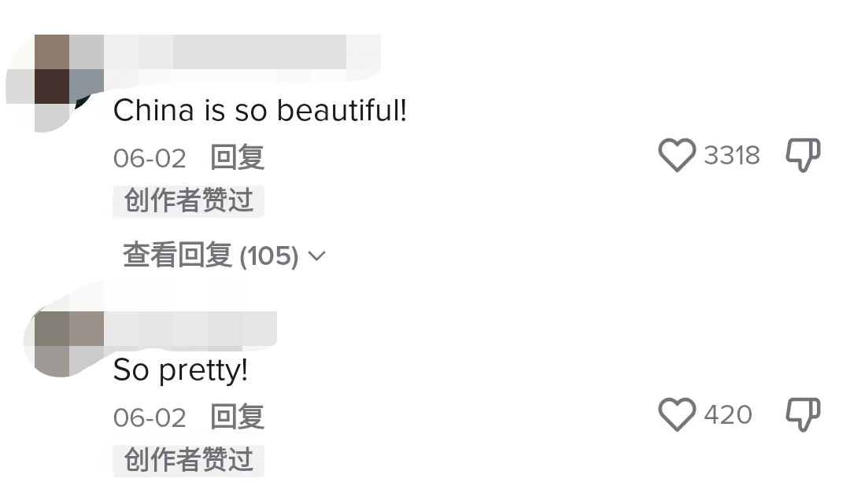Click the 创作者赞过 badge under "So pretty!"
The image size is (850, 504).
[189, 461]
